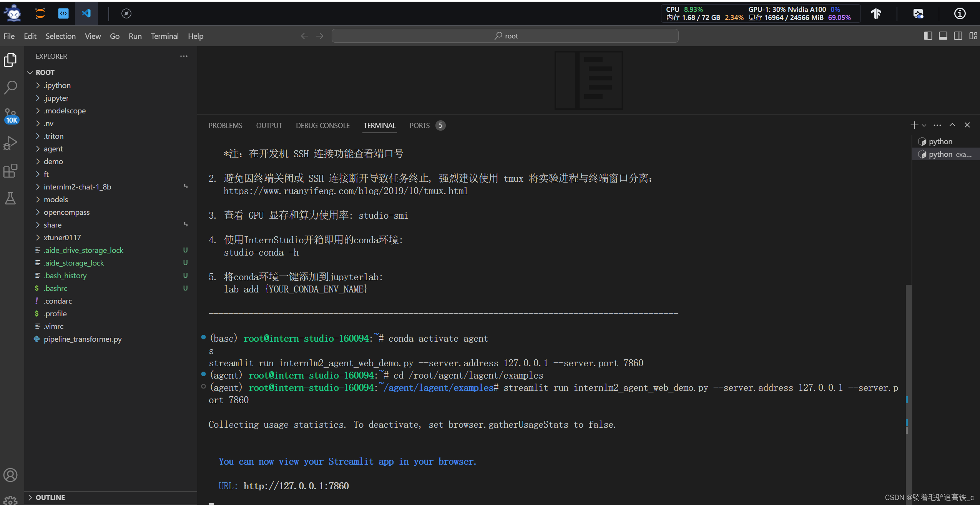
Task: Click the compass icon in the top bar
Action: pyautogui.click(x=126, y=13)
